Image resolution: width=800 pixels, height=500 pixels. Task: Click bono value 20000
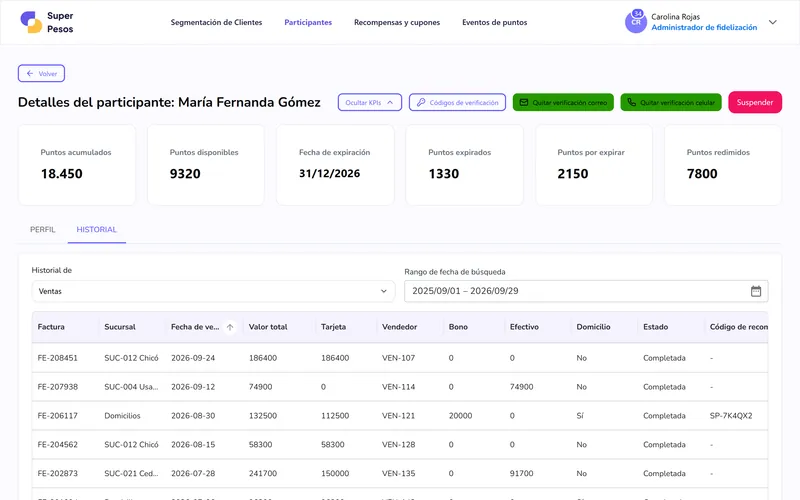(x=460, y=416)
